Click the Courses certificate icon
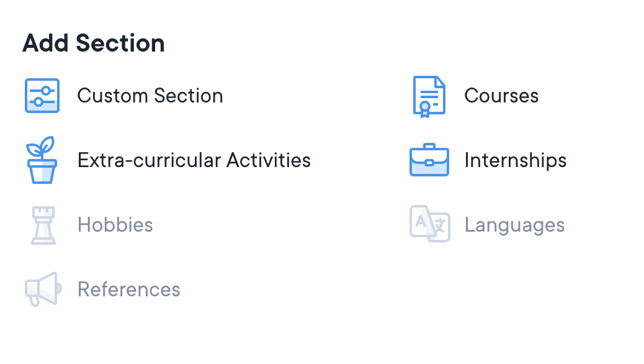This screenshot has width=644, height=364. pos(429,96)
